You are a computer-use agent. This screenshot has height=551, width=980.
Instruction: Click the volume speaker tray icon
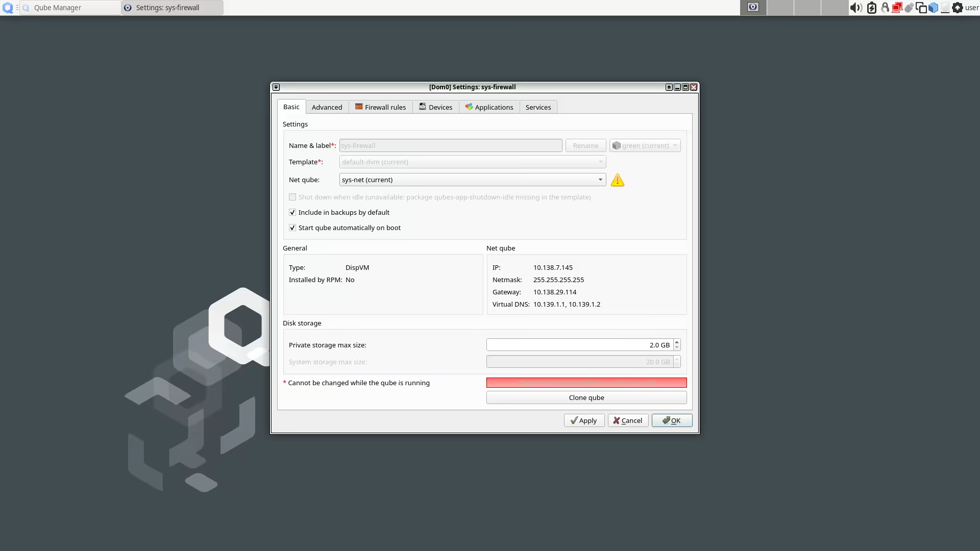point(856,8)
